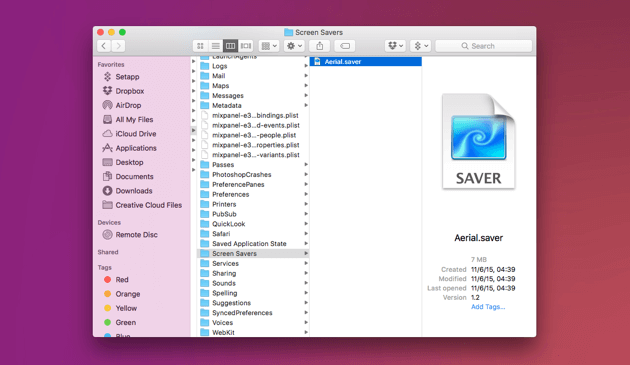
Task: Expand the Sounds folder arrow
Action: 306,283
